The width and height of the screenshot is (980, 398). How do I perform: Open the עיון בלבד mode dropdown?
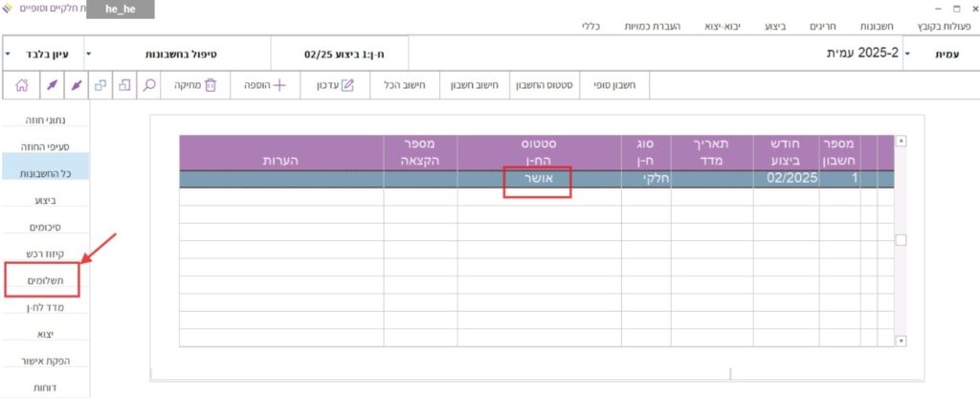coord(9,54)
